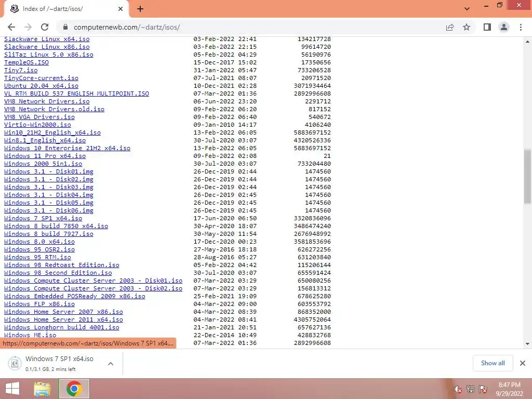Click the Ubuntu 20.04 x64.iso link
The height and width of the screenshot is (399, 532).
(x=41, y=86)
